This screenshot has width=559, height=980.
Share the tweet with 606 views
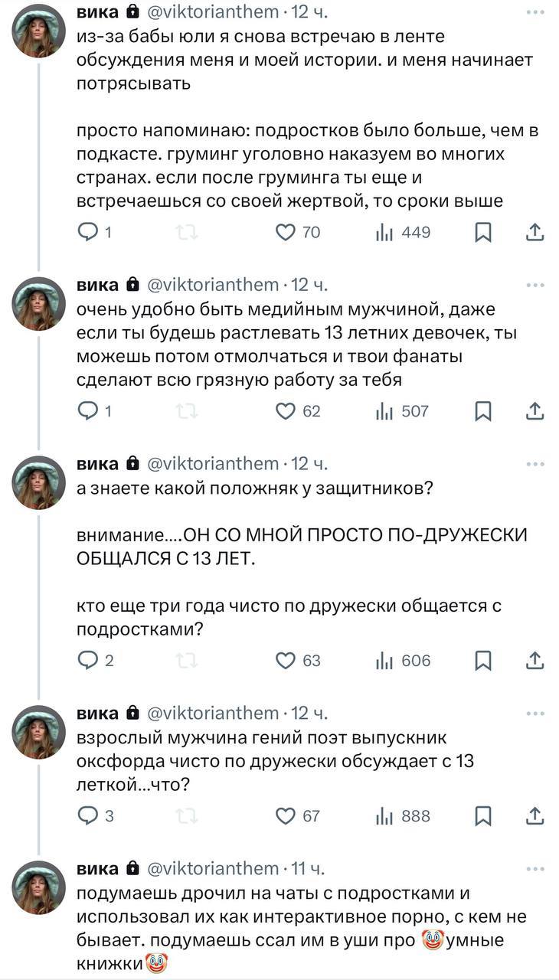[535, 660]
